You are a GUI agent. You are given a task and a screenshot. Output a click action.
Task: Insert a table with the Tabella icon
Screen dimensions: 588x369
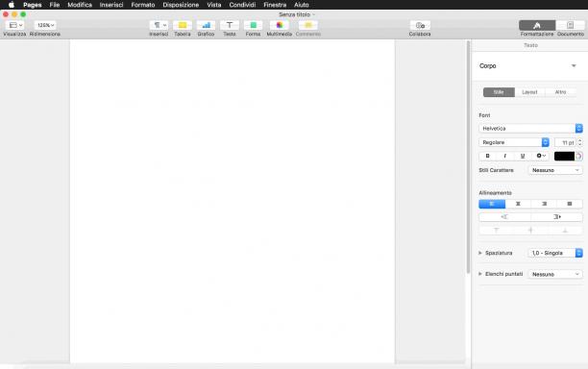point(183,25)
